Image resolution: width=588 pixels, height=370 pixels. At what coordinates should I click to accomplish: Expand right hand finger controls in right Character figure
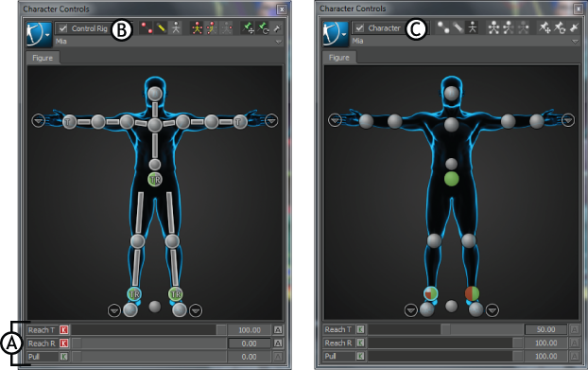[335, 120]
